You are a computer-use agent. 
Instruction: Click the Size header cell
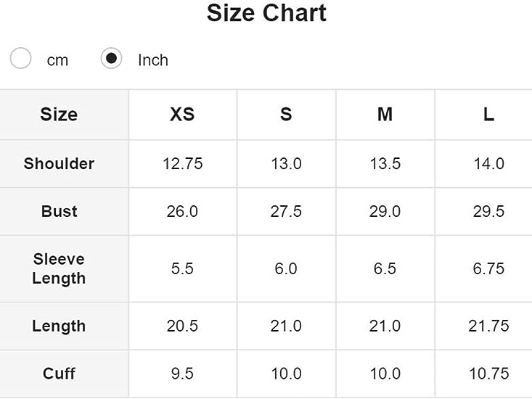click(59, 115)
